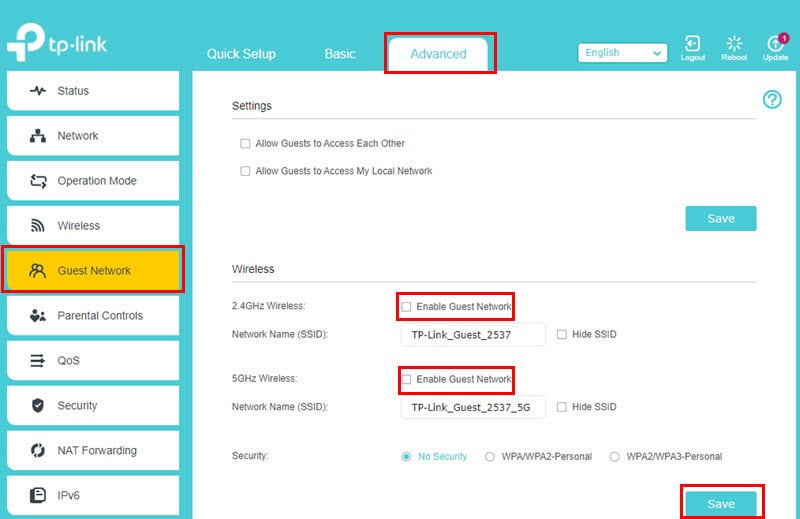This screenshot has height=519, width=800.
Task: Click the Guest Network people icon
Action: click(38, 270)
